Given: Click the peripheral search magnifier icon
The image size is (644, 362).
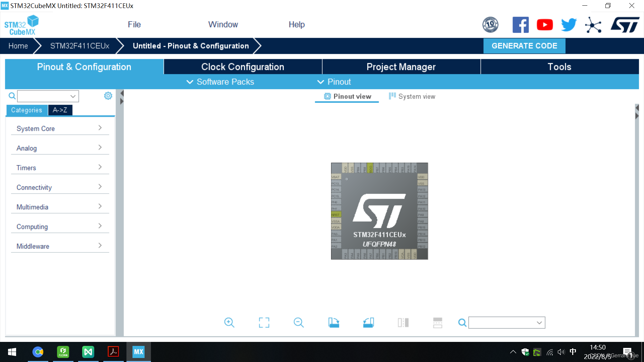Looking at the screenshot, I should [12, 96].
